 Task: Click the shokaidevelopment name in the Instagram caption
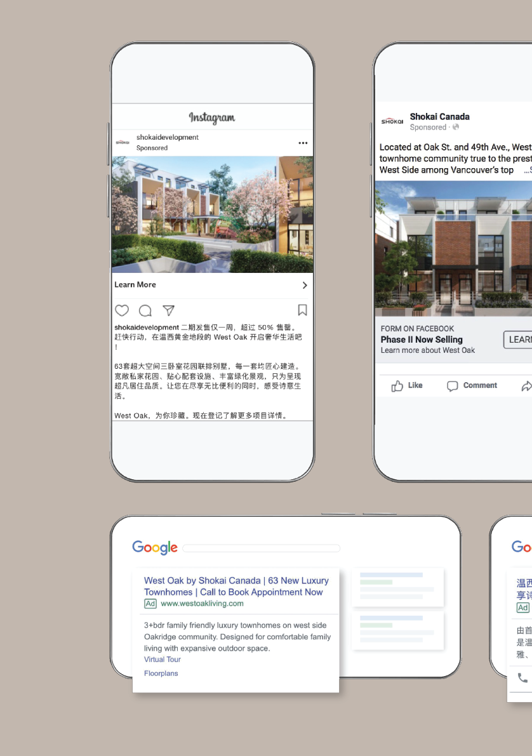[x=147, y=328]
